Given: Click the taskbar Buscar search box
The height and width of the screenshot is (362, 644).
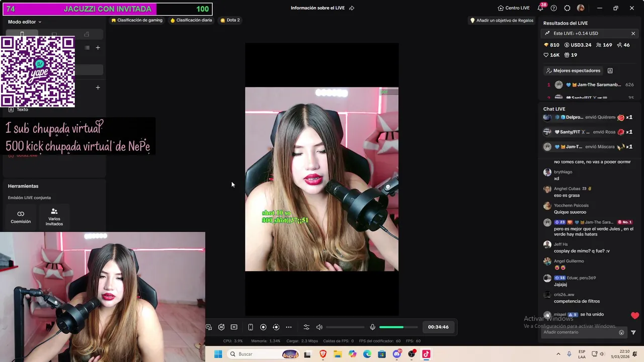Looking at the screenshot, I should click(x=264, y=354).
